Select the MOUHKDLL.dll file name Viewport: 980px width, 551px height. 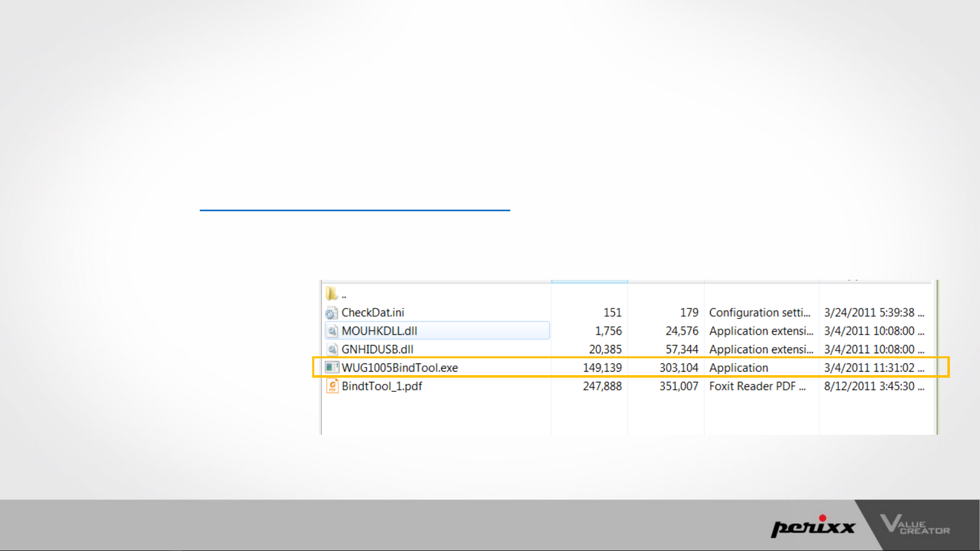(x=380, y=331)
